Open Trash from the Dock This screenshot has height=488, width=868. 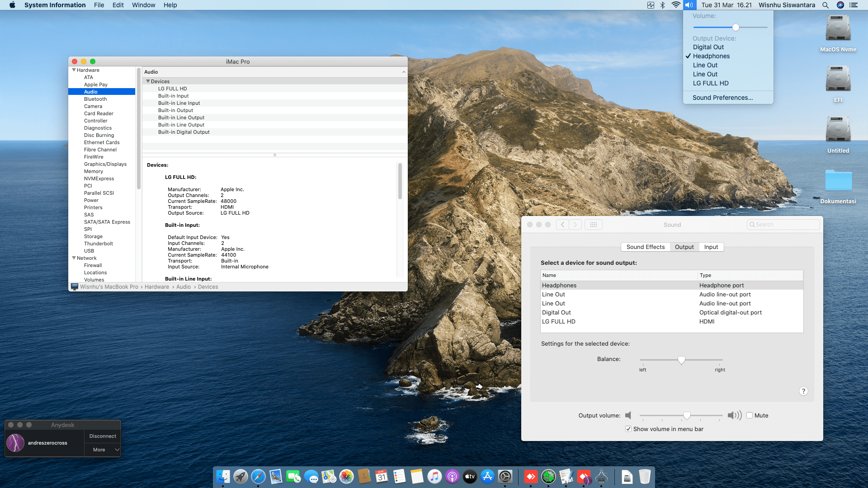coord(645,476)
